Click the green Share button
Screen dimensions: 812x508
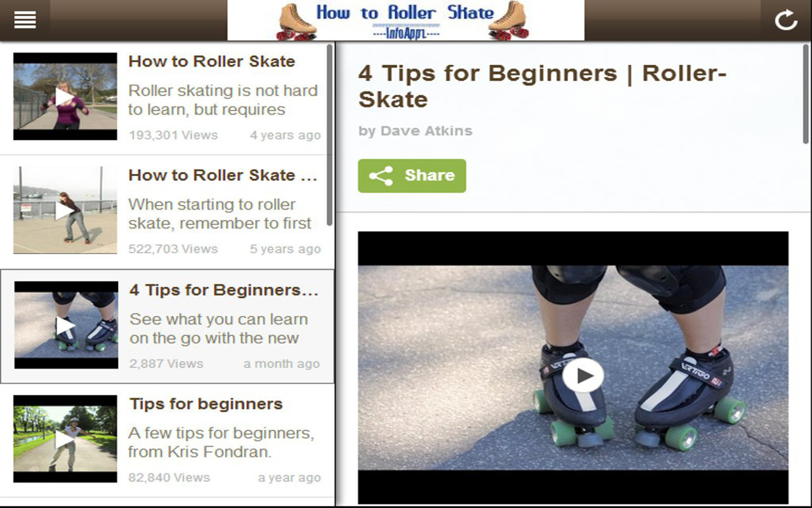412,176
